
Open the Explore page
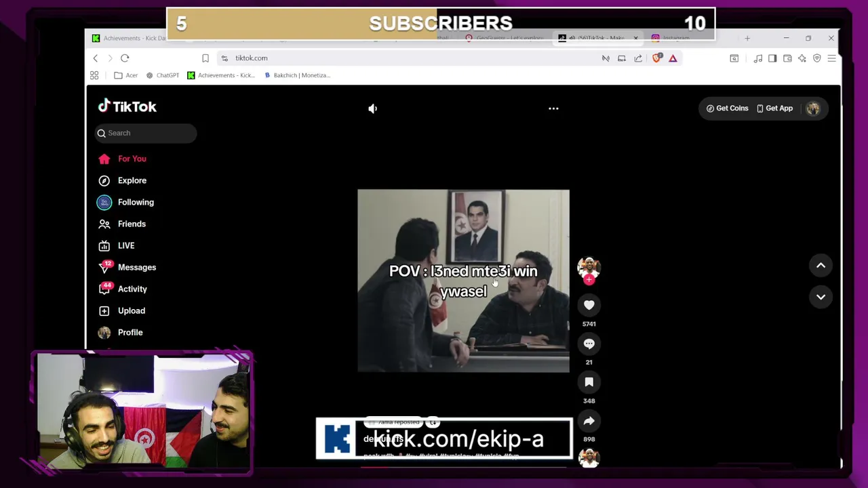tap(122, 180)
